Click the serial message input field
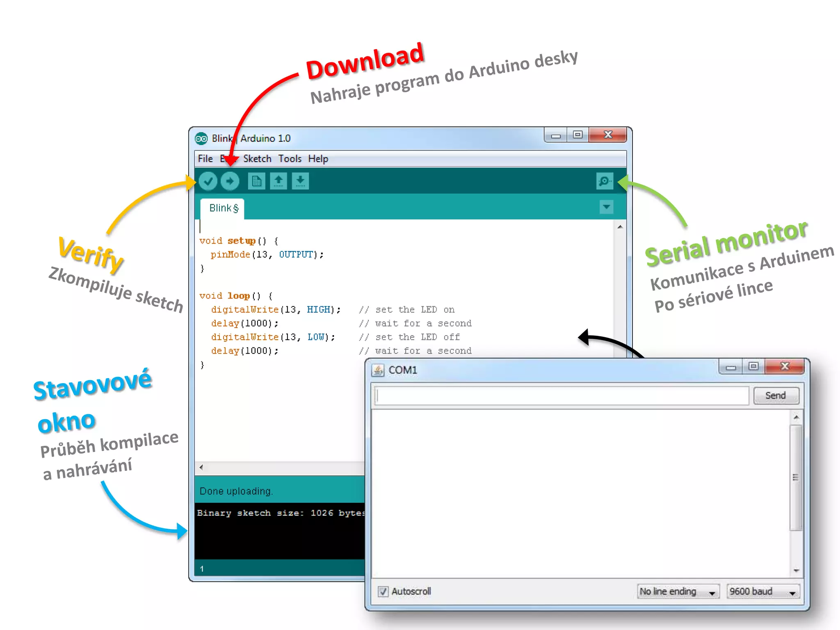Screen dimensions: 840x630 (562, 396)
